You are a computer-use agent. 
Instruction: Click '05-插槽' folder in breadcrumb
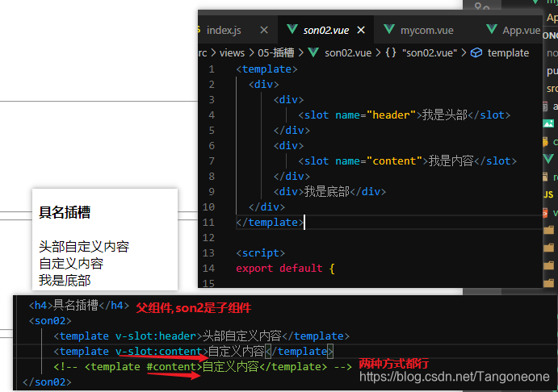pyautogui.click(x=276, y=53)
